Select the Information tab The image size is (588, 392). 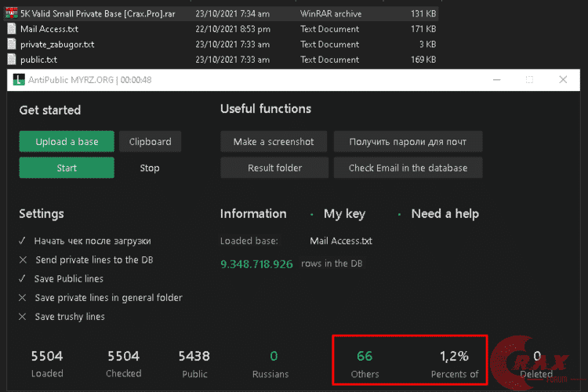point(253,213)
